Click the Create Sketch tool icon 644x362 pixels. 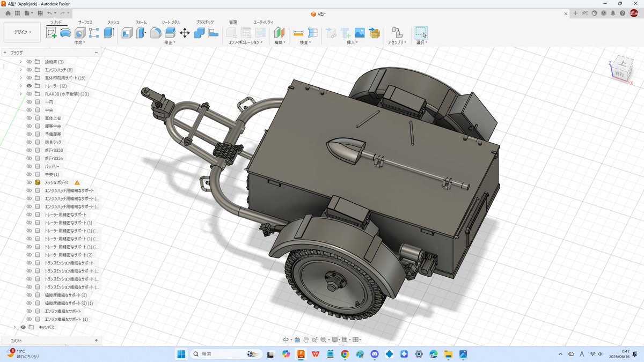pos(52,33)
